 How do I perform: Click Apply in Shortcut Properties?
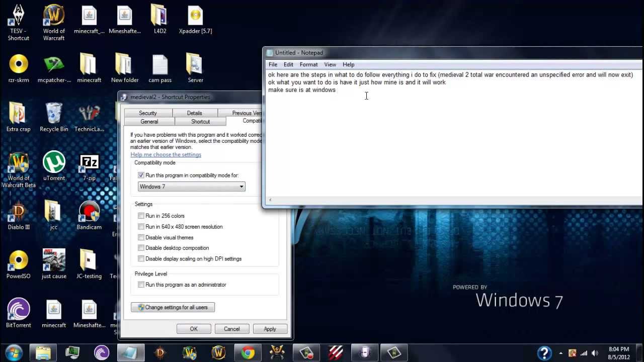coord(270,329)
